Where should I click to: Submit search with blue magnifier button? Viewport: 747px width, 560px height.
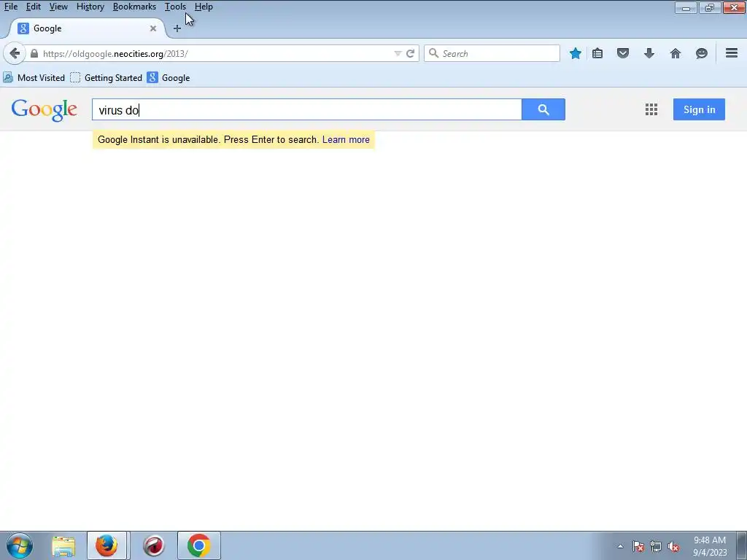[x=543, y=109]
